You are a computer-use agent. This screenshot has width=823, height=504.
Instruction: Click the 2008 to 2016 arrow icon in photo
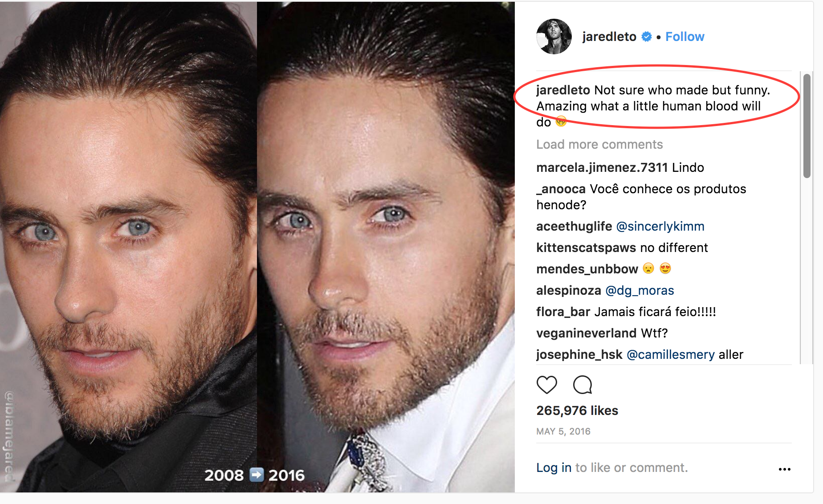coord(257,475)
